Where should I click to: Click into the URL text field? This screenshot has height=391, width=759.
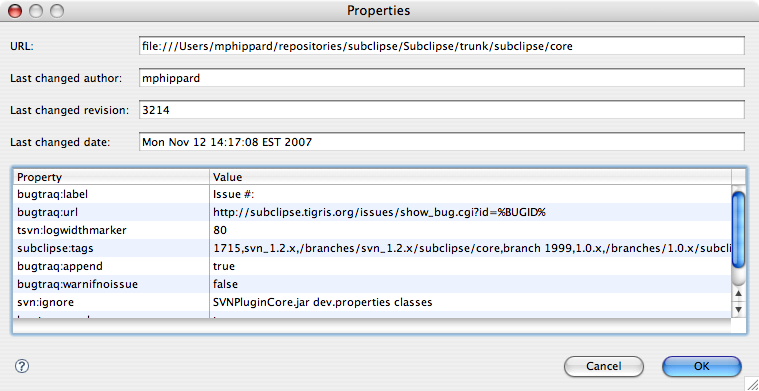click(x=441, y=46)
